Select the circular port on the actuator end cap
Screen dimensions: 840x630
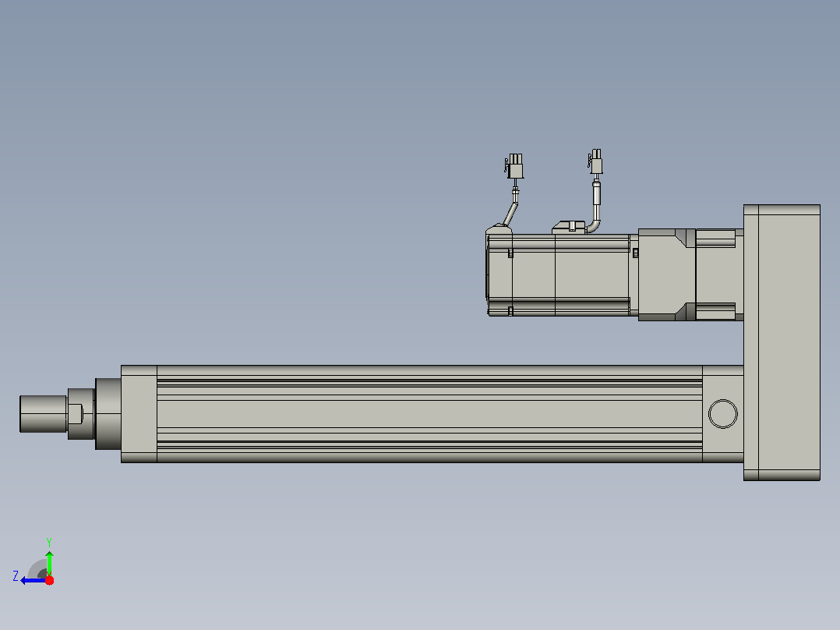tap(722, 413)
